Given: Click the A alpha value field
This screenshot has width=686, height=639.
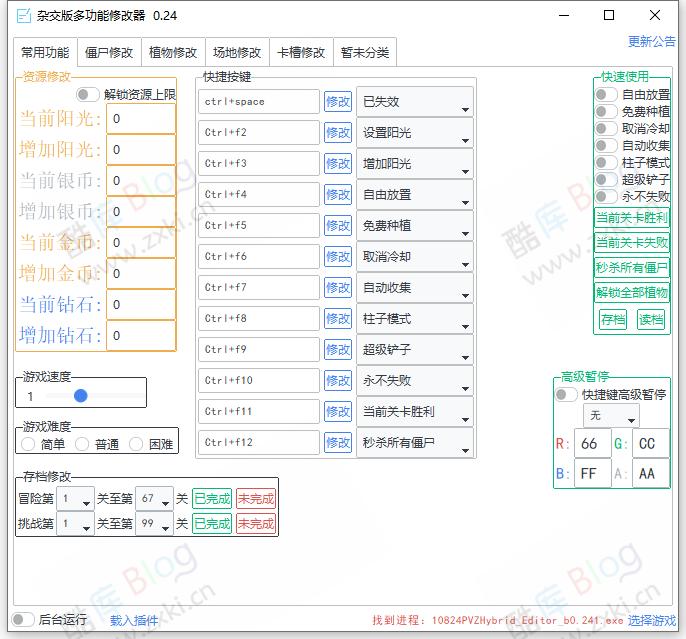Looking at the screenshot, I should 651,473.
